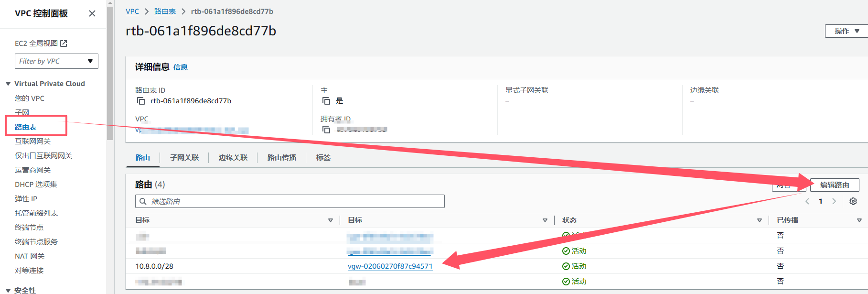868x294 pixels.
Task: Open 弹性 IP sidebar item
Action: point(26,199)
